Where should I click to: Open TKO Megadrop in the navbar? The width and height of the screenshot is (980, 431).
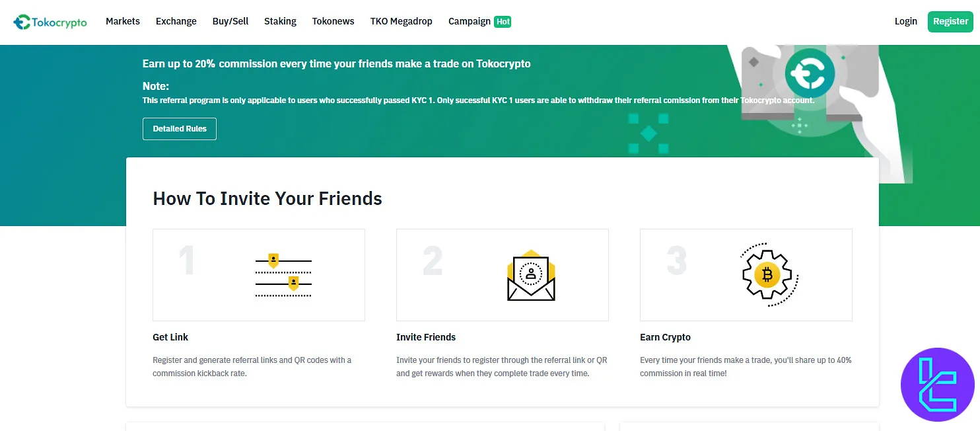coord(402,21)
